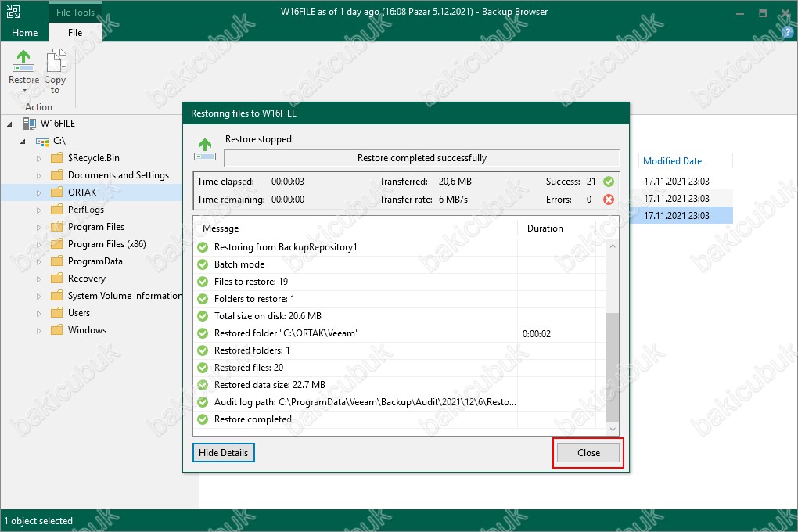Expand the Documents and Settings node
Screen dimensions: 798x532
coord(38,175)
